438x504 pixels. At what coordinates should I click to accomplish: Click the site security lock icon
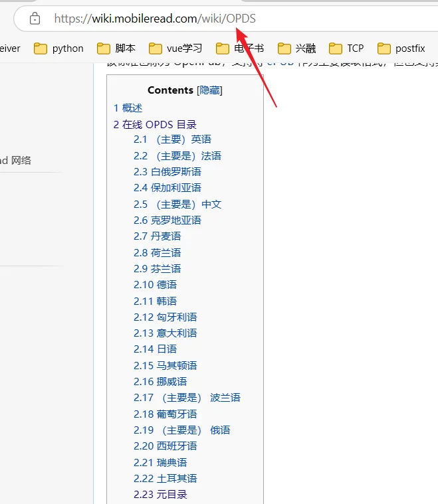pyautogui.click(x=35, y=19)
